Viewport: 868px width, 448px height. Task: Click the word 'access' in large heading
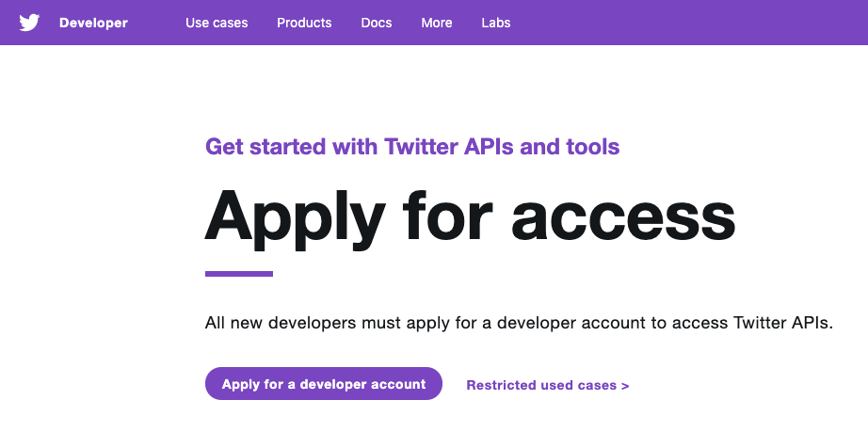623,216
